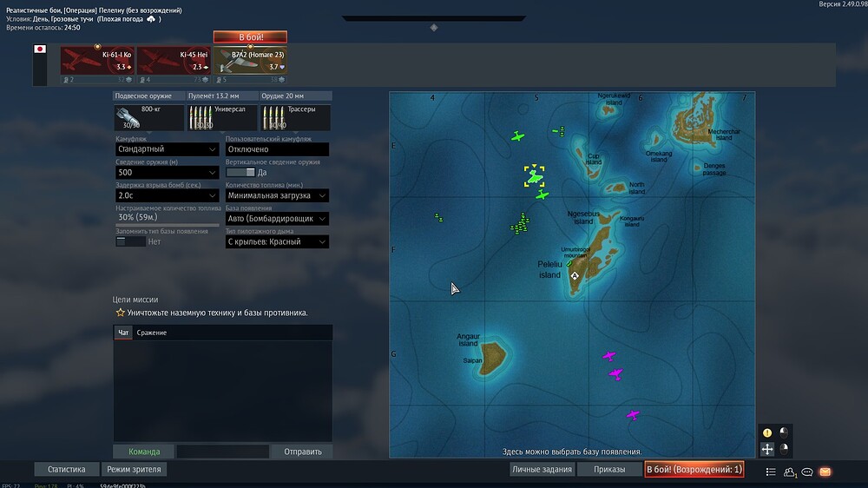Switch to the Сражение chat tab
The height and width of the screenshot is (488, 868).
click(x=152, y=333)
